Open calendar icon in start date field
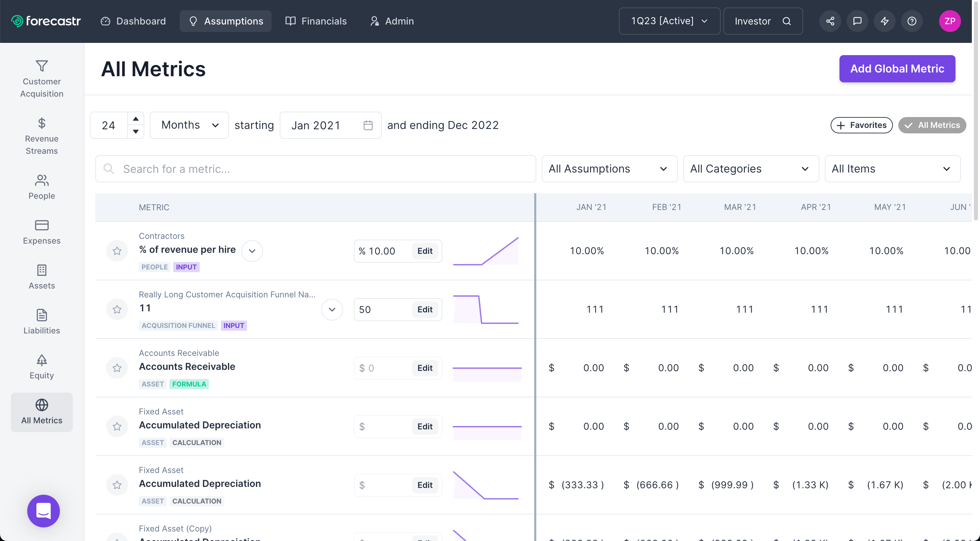This screenshot has height=541, width=980. (x=368, y=125)
